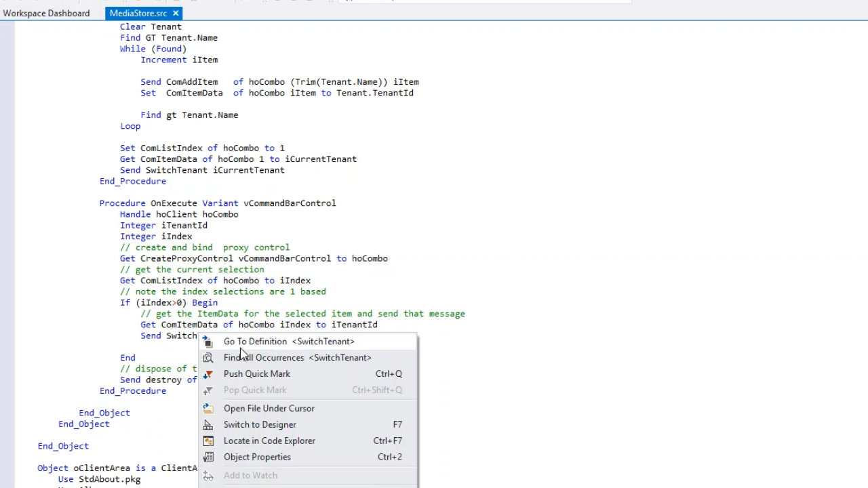Select the Pop Quick Mark menu entry
This screenshot has width=868, height=488.
pyautogui.click(x=255, y=390)
